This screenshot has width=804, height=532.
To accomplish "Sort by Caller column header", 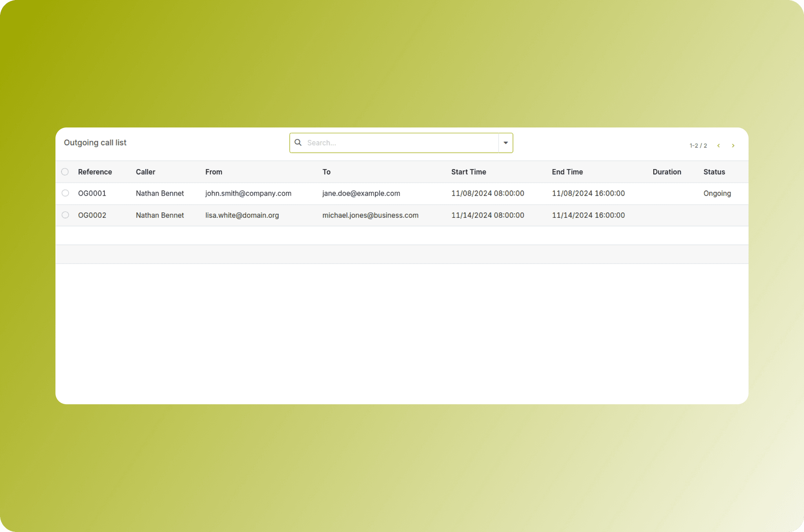I will pyautogui.click(x=146, y=172).
